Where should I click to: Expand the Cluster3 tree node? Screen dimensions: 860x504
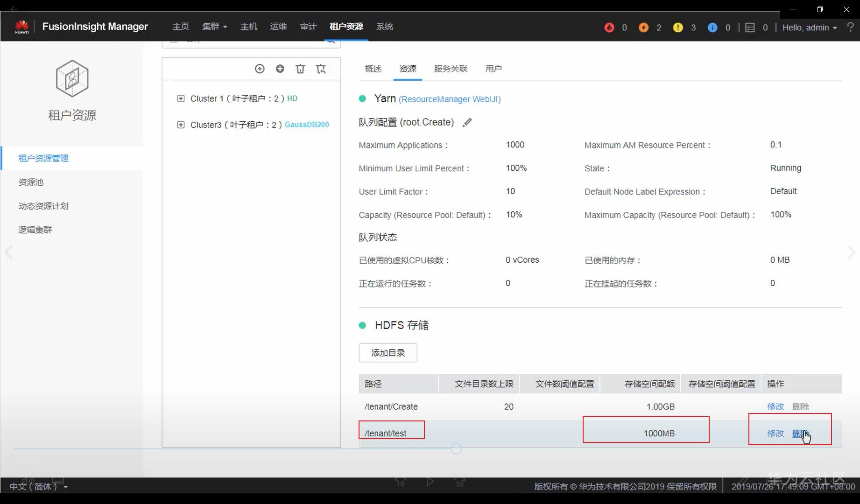coord(181,125)
